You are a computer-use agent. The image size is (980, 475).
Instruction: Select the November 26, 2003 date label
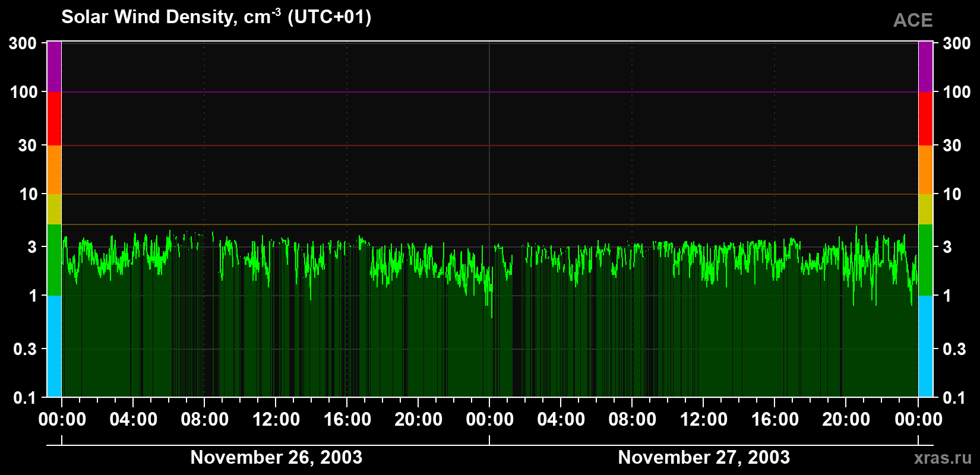point(276,457)
